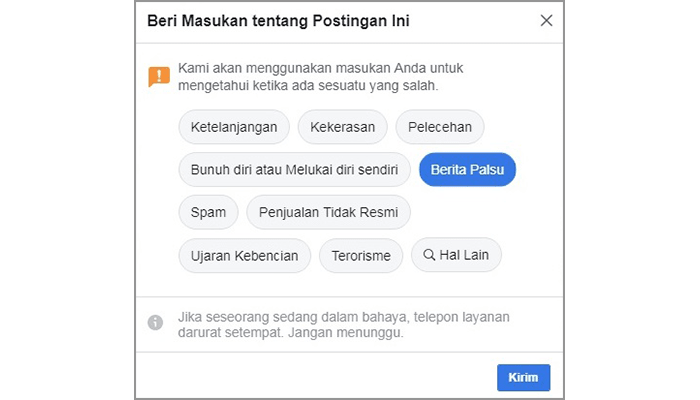Click the gray info circle icon
700x400 pixels.
click(x=155, y=322)
